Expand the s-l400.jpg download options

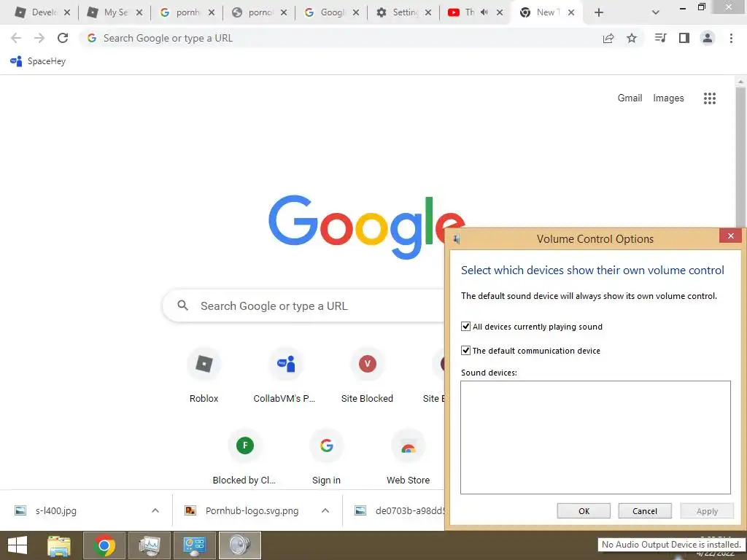coord(155,510)
